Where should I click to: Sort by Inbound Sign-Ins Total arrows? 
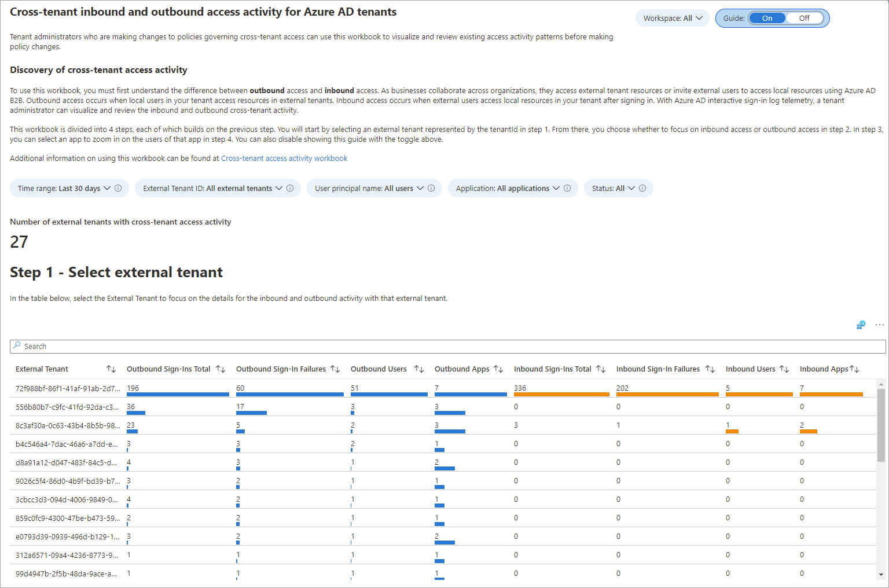[x=601, y=369]
